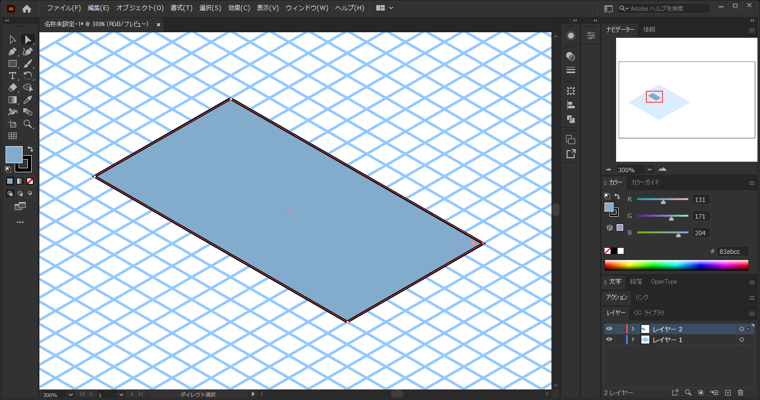Open ファイル(F) menu
This screenshot has height=400, width=760.
point(63,8)
